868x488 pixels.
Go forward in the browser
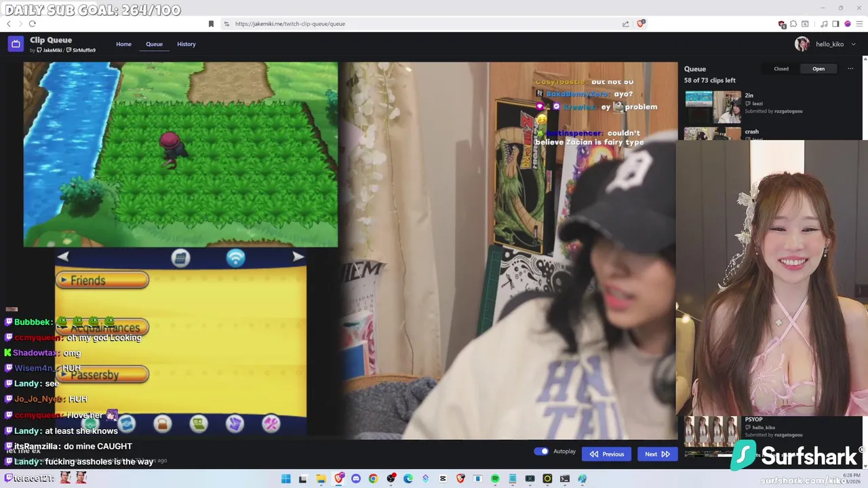(20, 24)
